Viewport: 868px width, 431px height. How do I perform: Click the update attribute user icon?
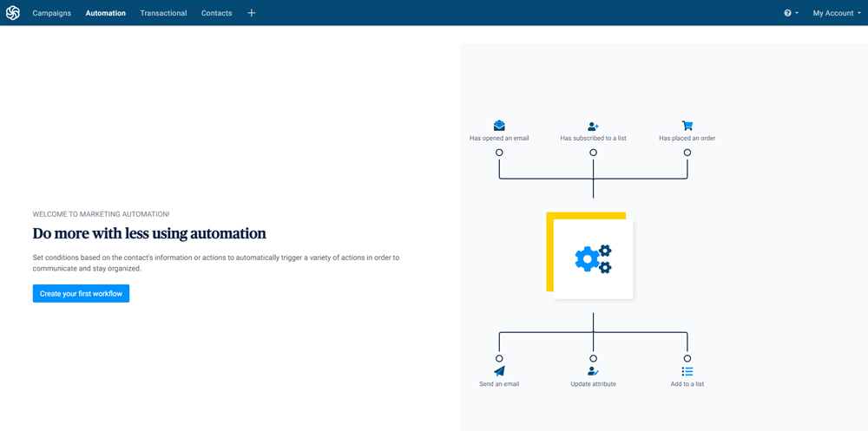593,371
